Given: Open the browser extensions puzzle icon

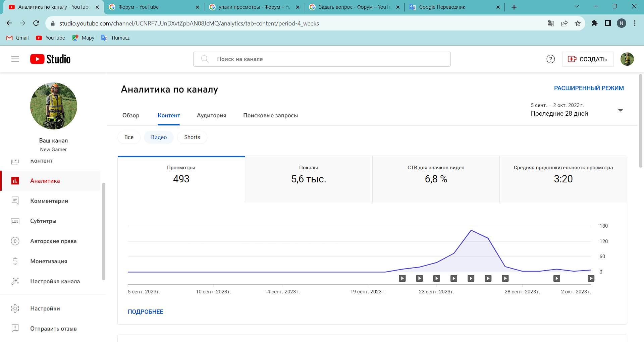Looking at the screenshot, I should pyautogui.click(x=594, y=23).
